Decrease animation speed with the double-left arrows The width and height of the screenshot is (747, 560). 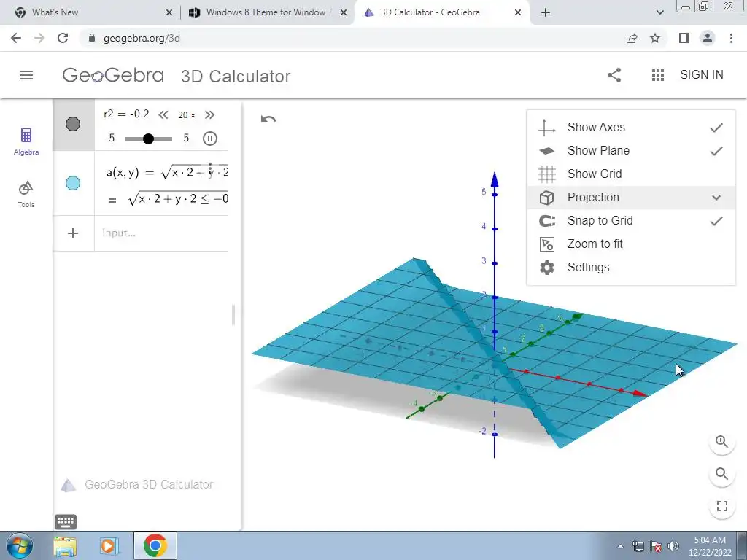pyautogui.click(x=163, y=114)
